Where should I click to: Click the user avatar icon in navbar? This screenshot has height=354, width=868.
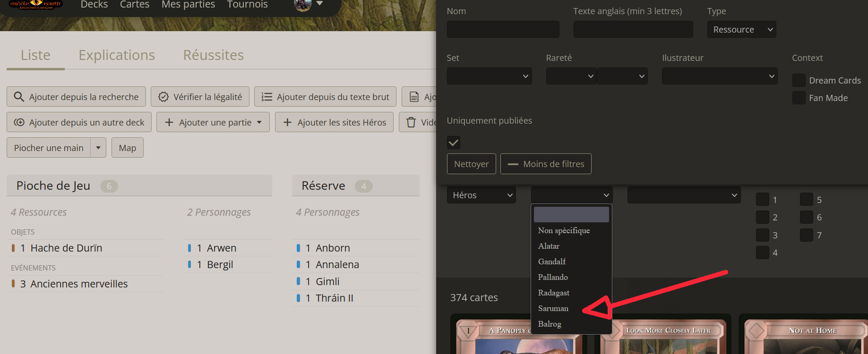click(302, 5)
